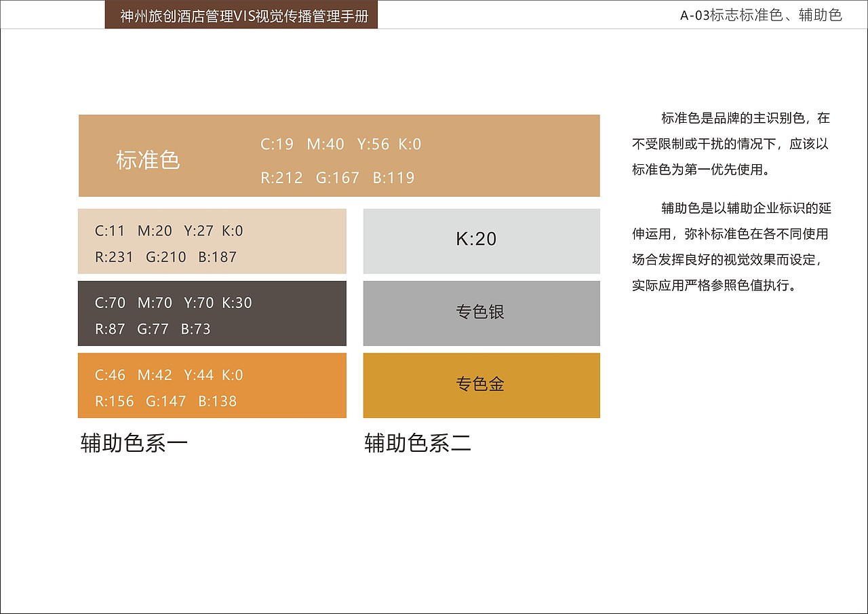The width and height of the screenshot is (868, 614).
Task: Click the 辅助色系一 label
Action: [134, 442]
